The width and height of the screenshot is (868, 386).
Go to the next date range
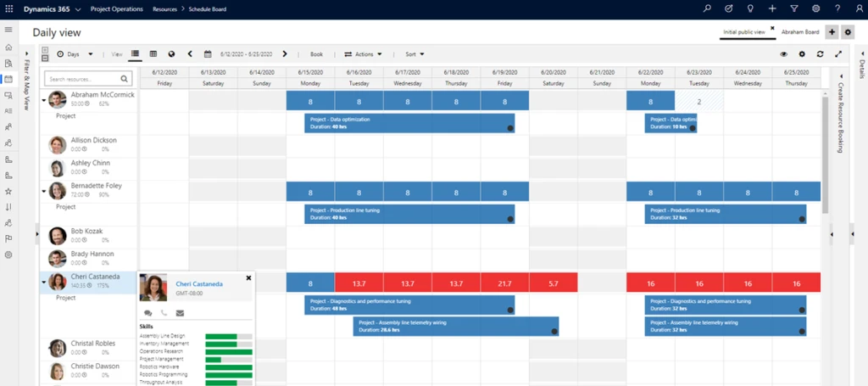click(285, 54)
